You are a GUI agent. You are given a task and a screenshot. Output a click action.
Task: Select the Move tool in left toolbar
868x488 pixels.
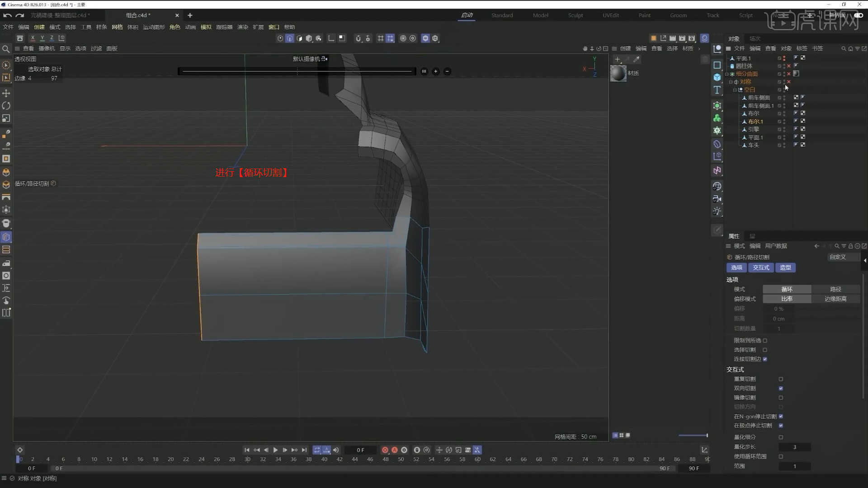[x=6, y=93]
